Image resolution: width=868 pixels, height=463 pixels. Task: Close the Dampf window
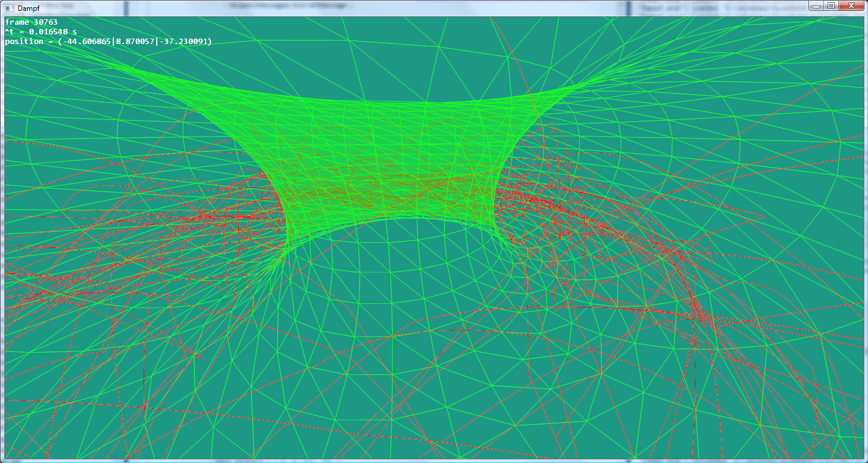tap(852, 5)
